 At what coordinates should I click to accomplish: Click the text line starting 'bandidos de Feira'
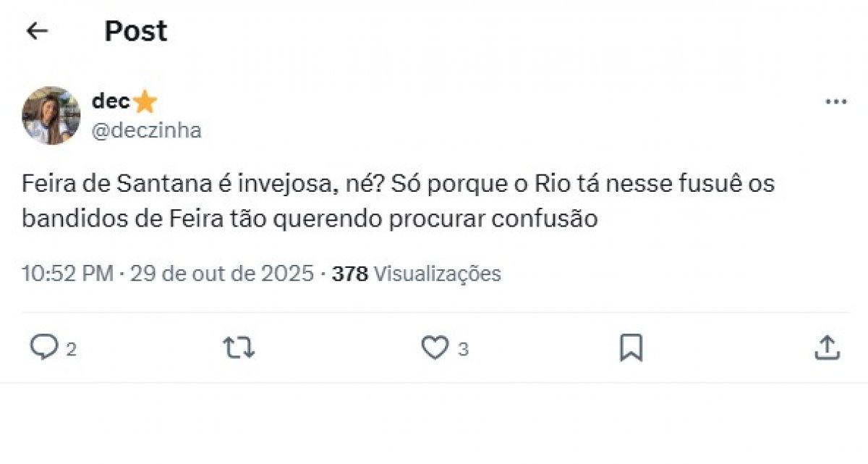point(310,219)
